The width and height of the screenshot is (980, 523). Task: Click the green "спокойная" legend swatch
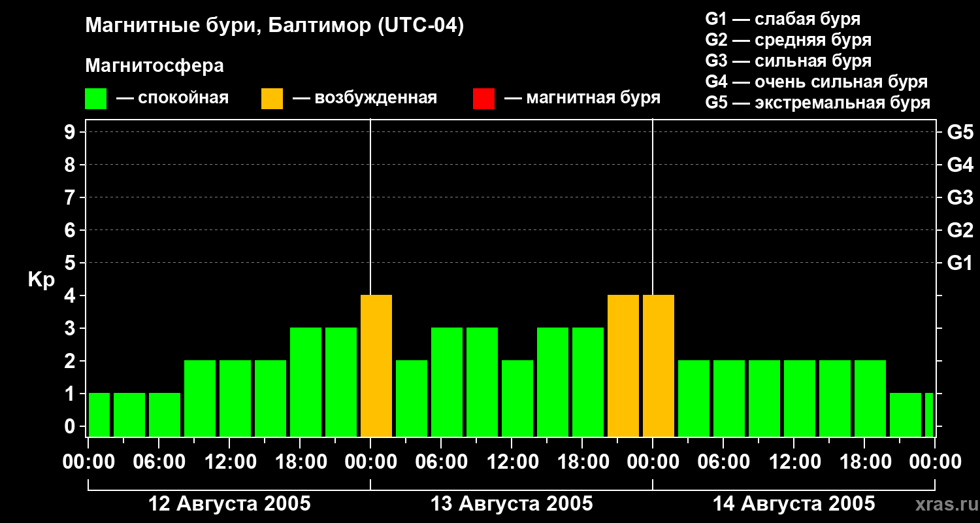(x=95, y=99)
